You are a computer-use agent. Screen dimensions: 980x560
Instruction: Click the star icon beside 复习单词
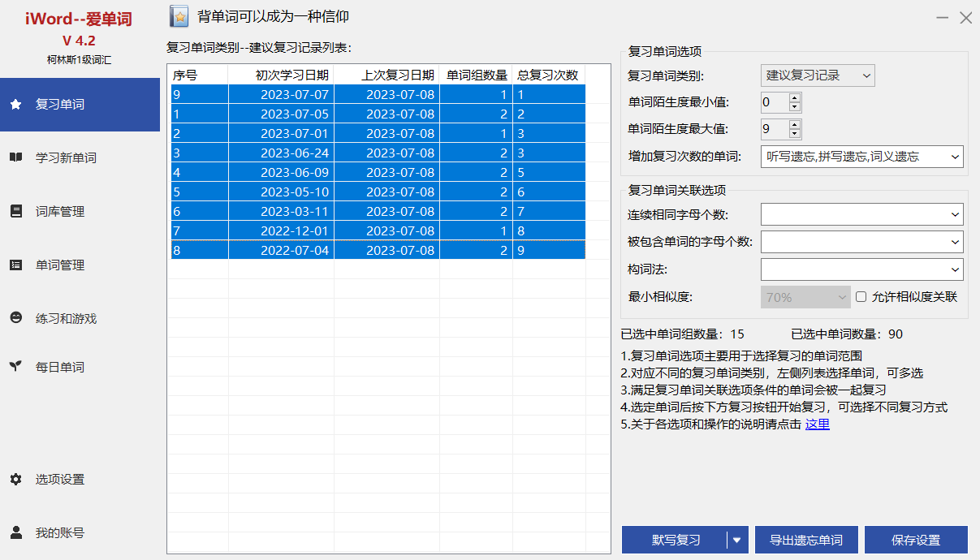[x=15, y=105]
